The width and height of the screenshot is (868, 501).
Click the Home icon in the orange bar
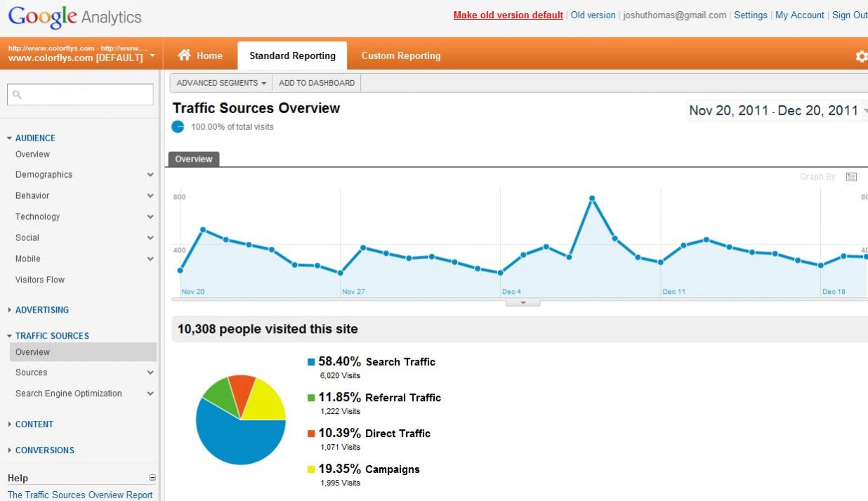pyautogui.click(x=185, y=55)
